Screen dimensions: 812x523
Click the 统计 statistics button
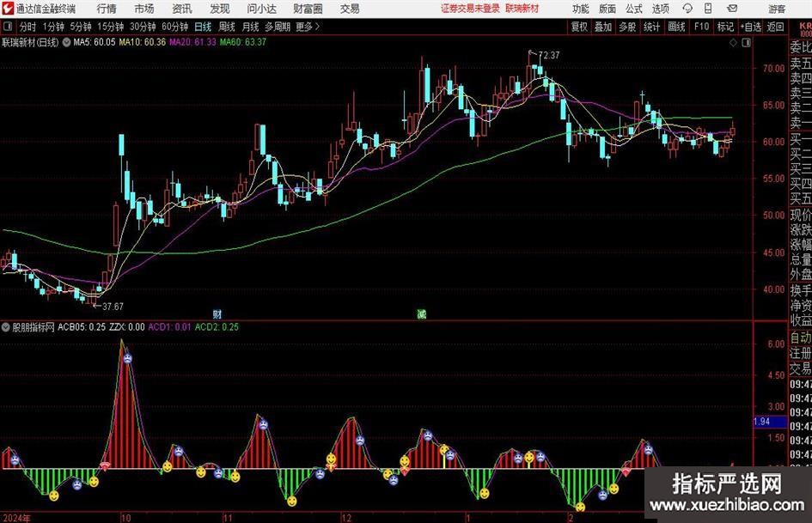pyautogui.click(x=652, y=27)
